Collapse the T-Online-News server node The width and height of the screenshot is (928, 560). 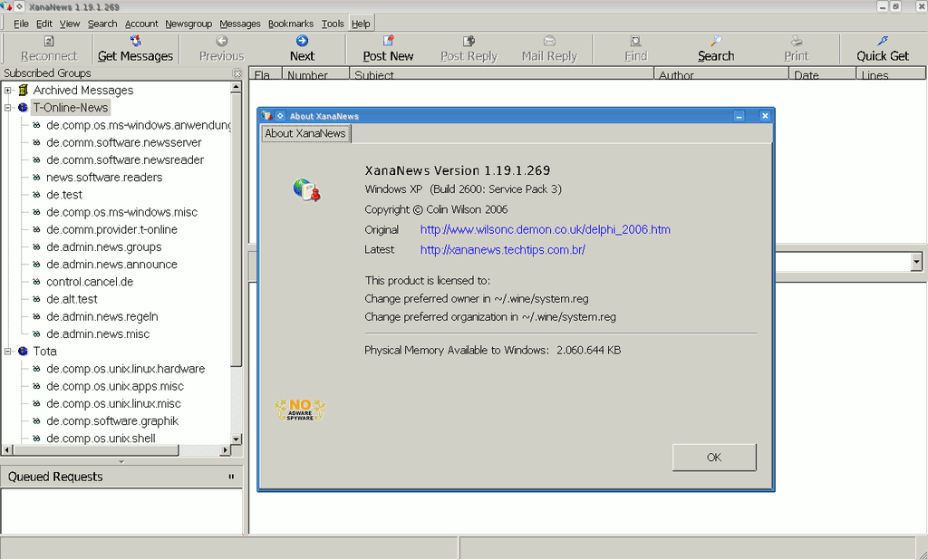click(8, 108)
